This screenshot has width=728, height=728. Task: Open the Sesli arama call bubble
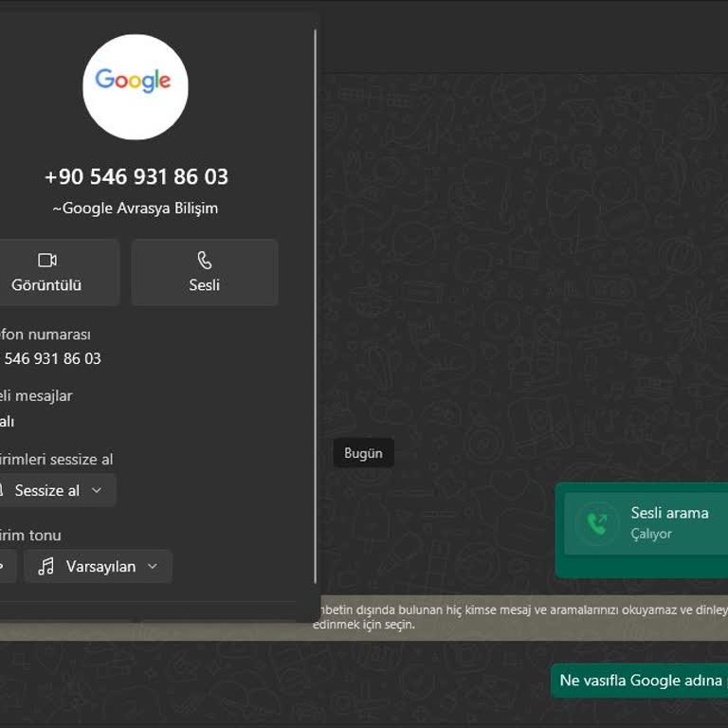[642, 530]
